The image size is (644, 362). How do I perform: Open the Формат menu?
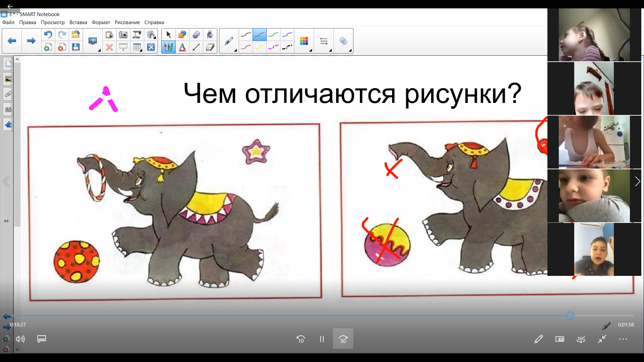101,22
